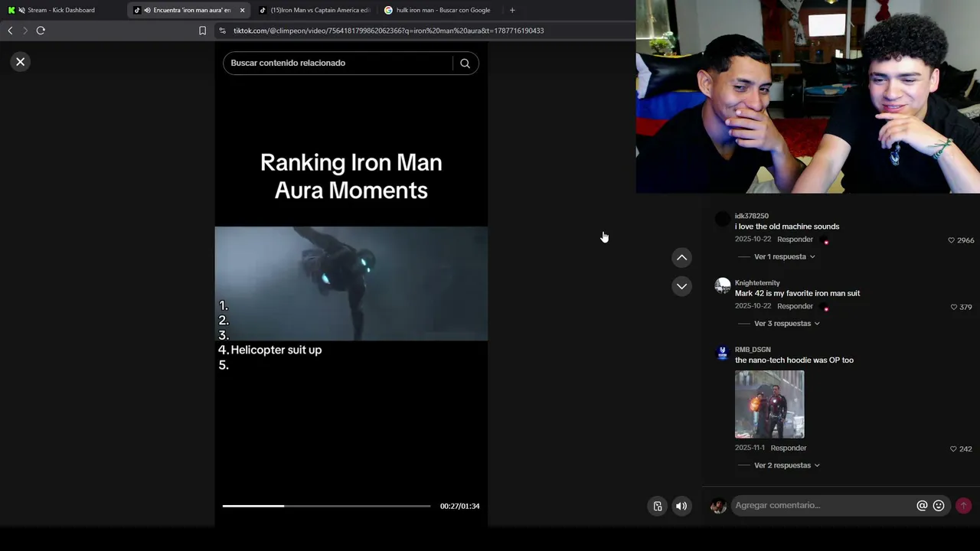Viewport: 980px width, 551px height.
Task: Open site info icon beside the URL
Action: [x=222, y=31]
